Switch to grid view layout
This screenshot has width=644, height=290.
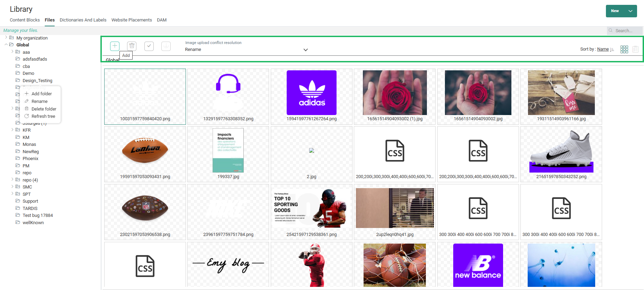coord(624,50)
